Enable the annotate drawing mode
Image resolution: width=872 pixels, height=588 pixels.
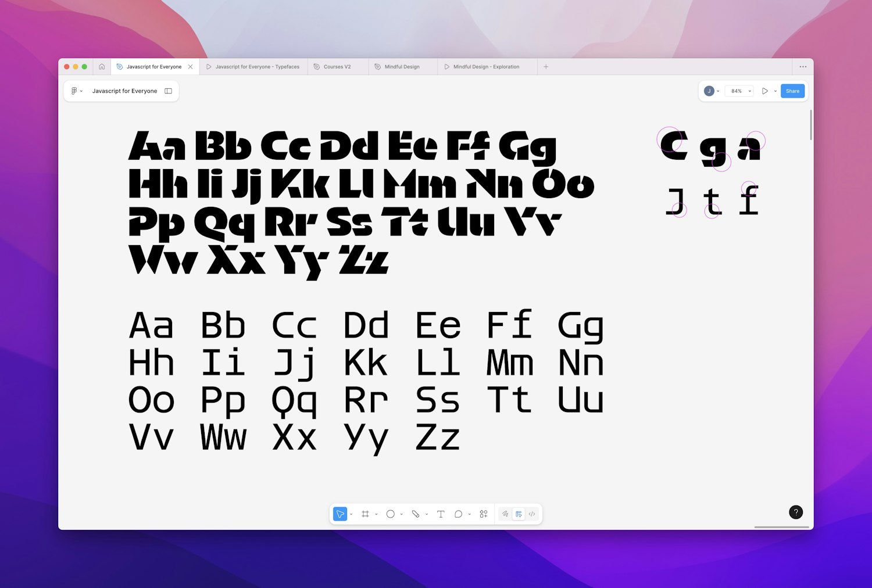[x=505, y=514]
